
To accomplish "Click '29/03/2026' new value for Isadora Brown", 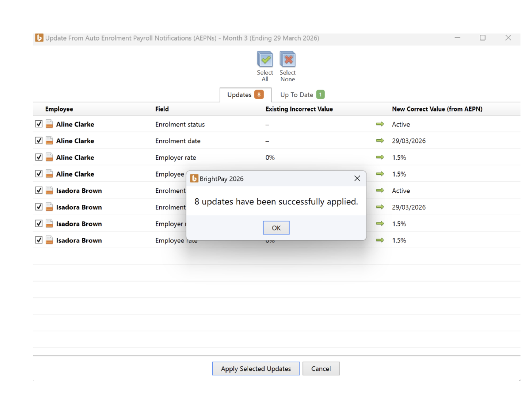I will [408, 207].
